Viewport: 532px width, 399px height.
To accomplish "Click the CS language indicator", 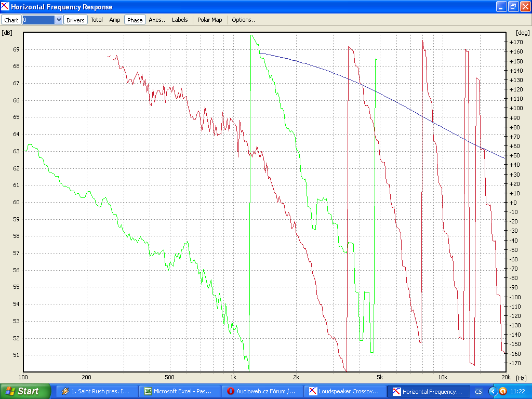I will 478,392.
